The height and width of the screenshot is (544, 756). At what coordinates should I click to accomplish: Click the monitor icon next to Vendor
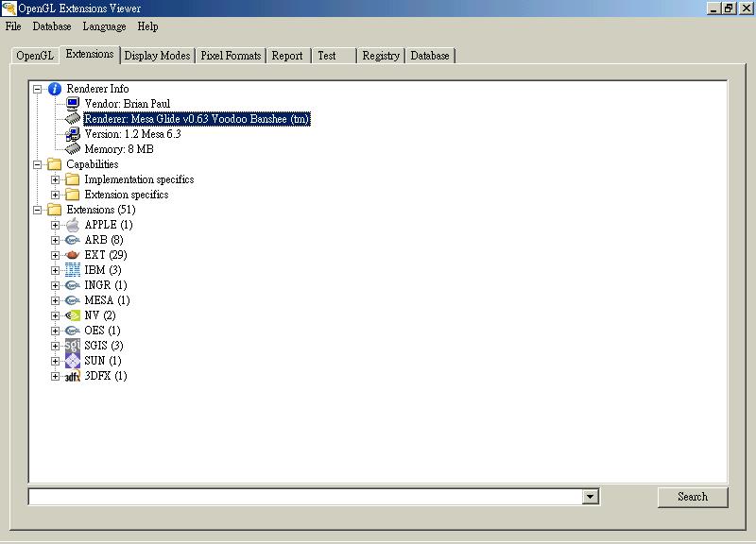[x=73, y=104]
